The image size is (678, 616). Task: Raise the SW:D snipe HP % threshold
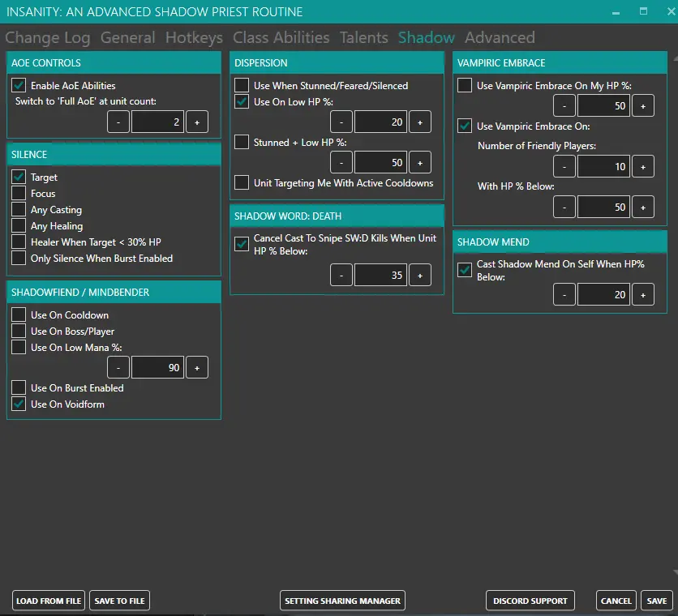point(420,275)
